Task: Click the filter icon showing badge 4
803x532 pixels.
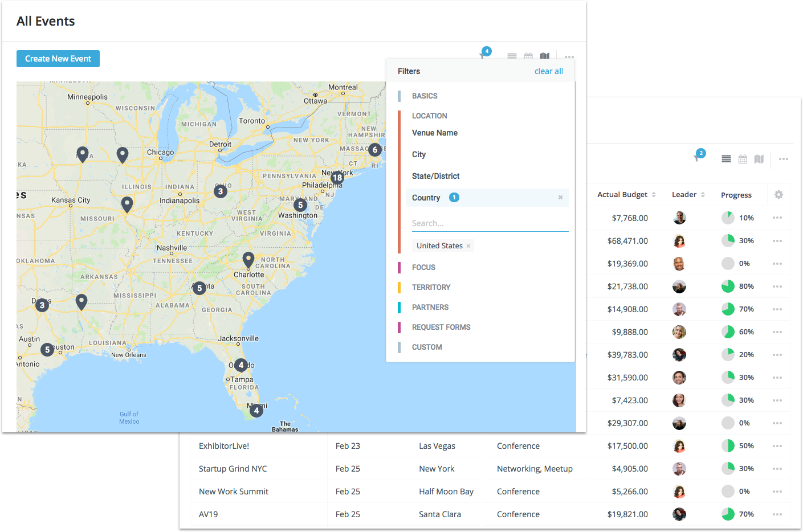Action: point(483,55)
